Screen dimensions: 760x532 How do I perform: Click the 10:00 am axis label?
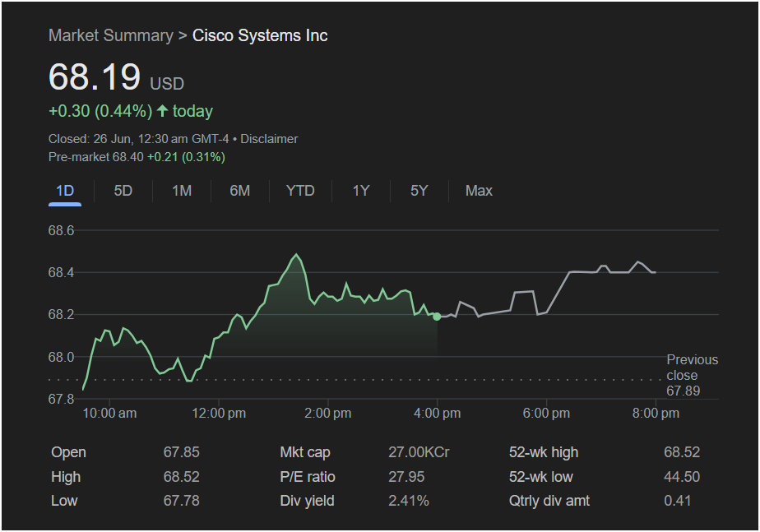point(109,414)
